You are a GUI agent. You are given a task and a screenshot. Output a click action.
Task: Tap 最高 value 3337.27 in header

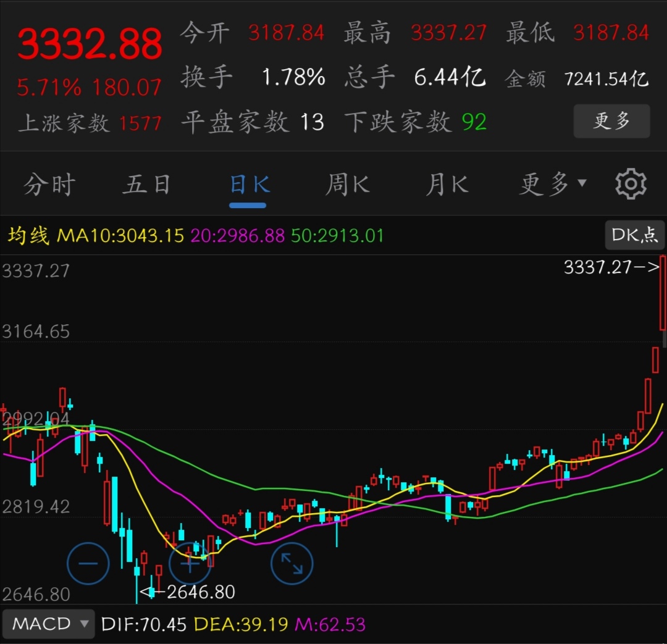tap(448, 33)
